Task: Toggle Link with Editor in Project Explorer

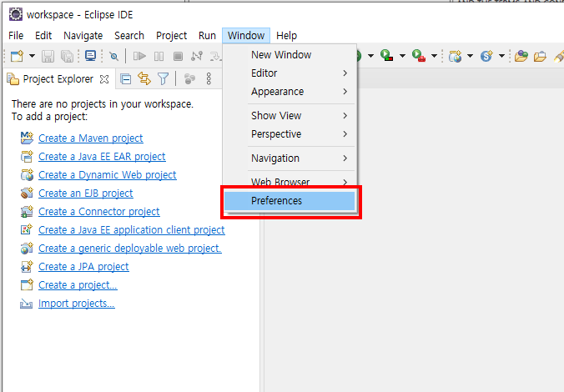Action: coord(144,78)
